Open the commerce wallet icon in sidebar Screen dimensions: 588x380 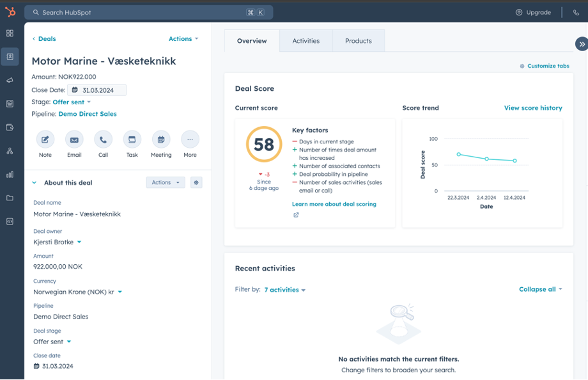click(x=10, y=127)
